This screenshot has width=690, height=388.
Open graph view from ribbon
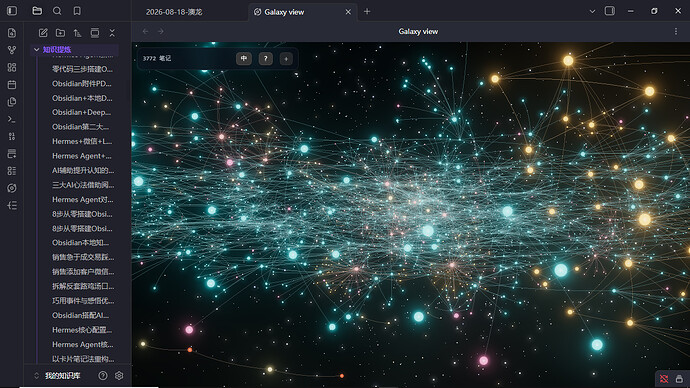click(12, 50)
